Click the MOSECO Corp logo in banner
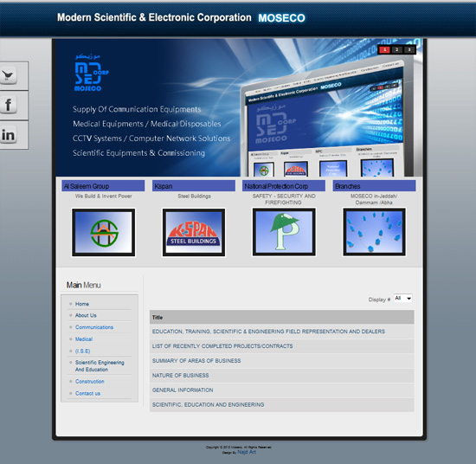The height and width of the screenshot is (464, 476). coord(91,73)
